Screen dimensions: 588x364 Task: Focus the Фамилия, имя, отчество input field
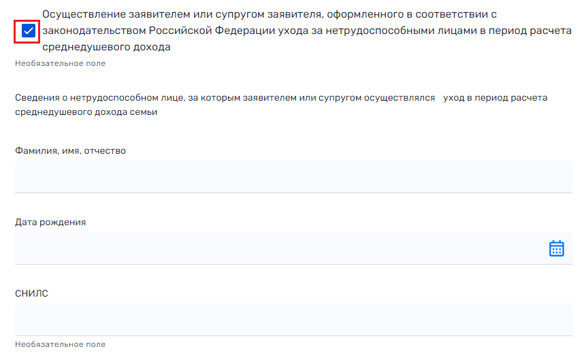click(293, 177)
